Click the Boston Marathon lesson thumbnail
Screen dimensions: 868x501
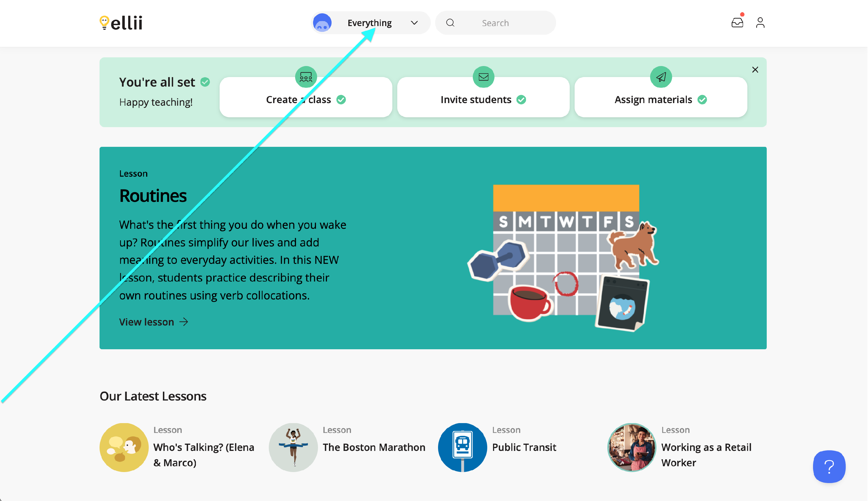pos(293,447)
